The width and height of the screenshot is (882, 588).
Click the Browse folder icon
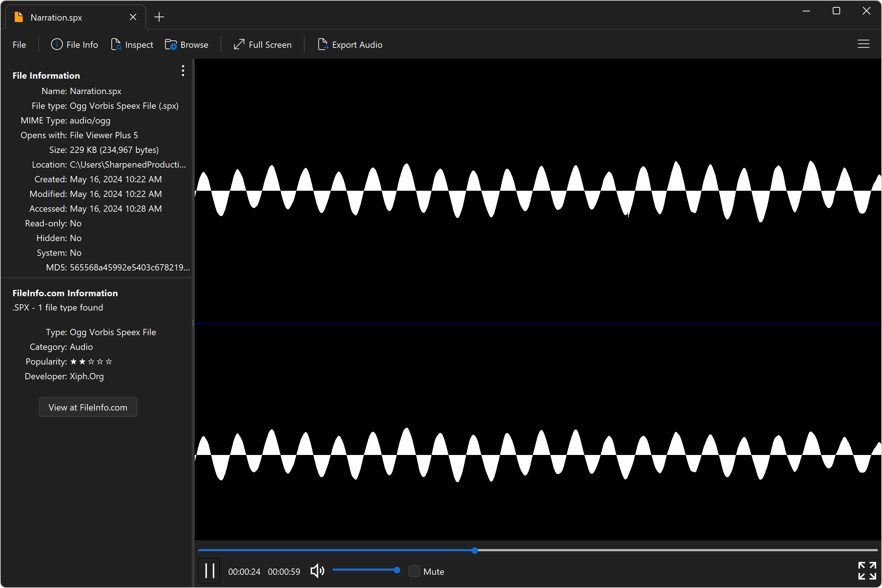pyautogui.click(x=171, y=44)
